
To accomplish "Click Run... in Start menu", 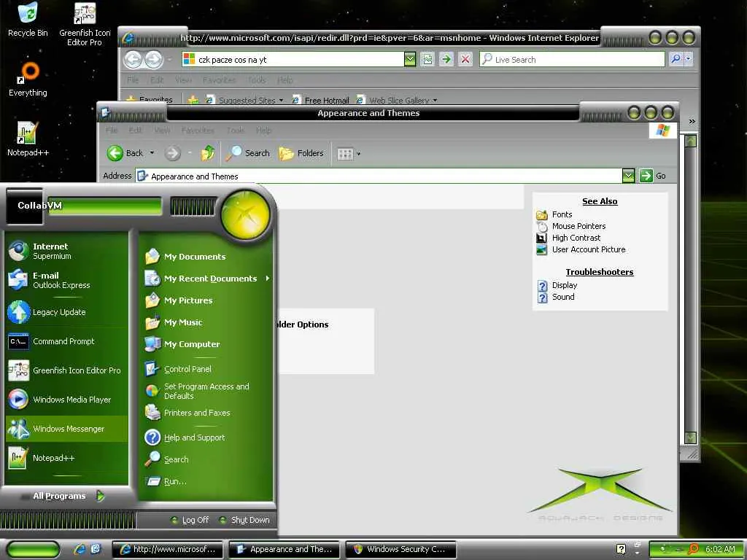I will (206, 481).
